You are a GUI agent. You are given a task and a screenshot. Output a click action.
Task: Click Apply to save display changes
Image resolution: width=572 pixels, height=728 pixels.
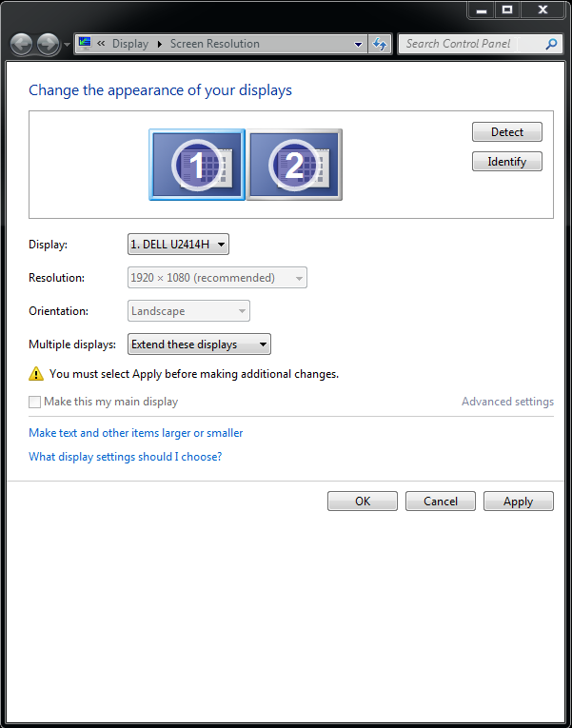coord(519,502)
